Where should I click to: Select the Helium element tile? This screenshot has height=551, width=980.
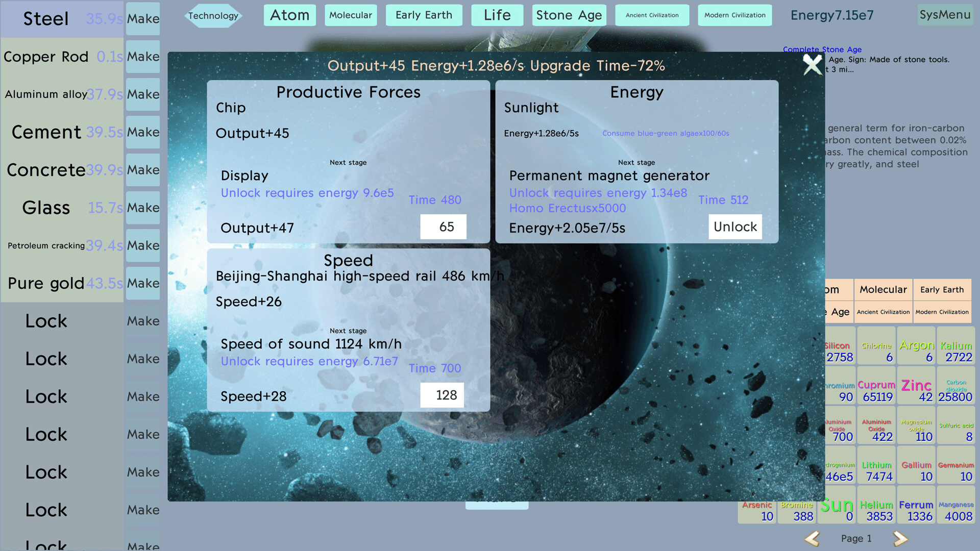pos(876,510)
